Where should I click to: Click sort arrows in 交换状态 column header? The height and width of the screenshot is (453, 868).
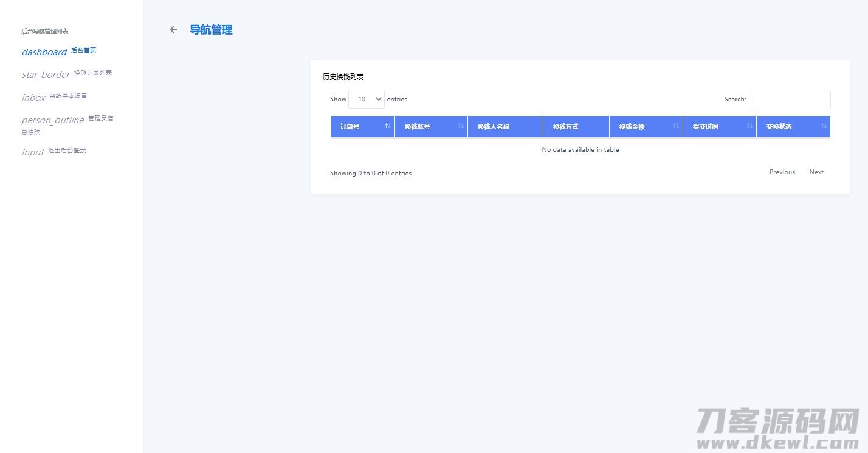pyautogui.click(x=824, y=126)
